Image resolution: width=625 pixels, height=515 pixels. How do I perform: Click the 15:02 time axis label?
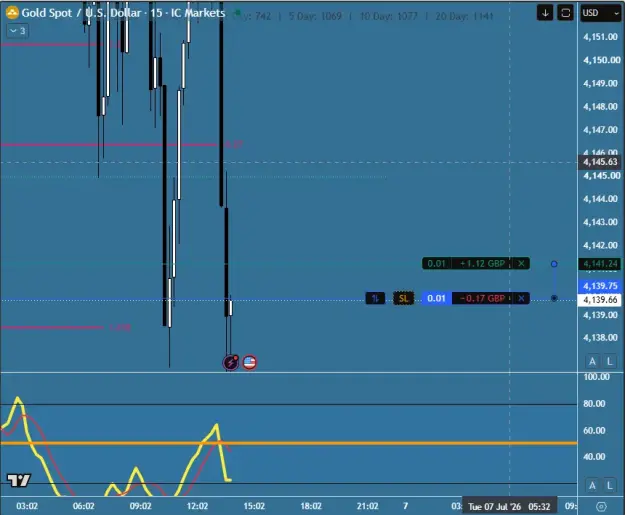pos(254,506)
